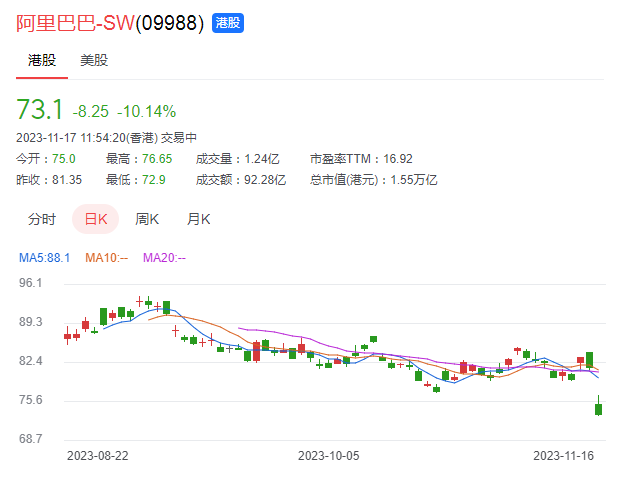621x481 pixels.
Task: Click the 2023-11-16 date label
Action: [x=564, y=456]
